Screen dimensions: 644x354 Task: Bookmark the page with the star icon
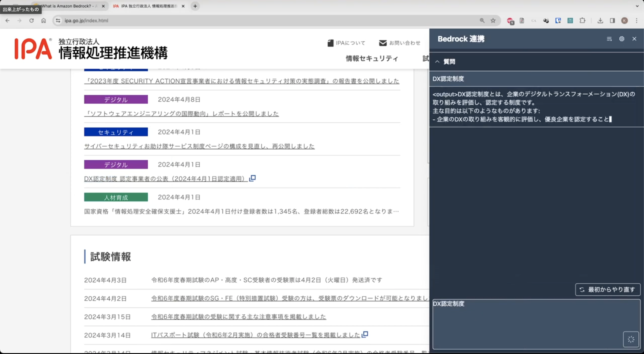(x=493, y=21)
